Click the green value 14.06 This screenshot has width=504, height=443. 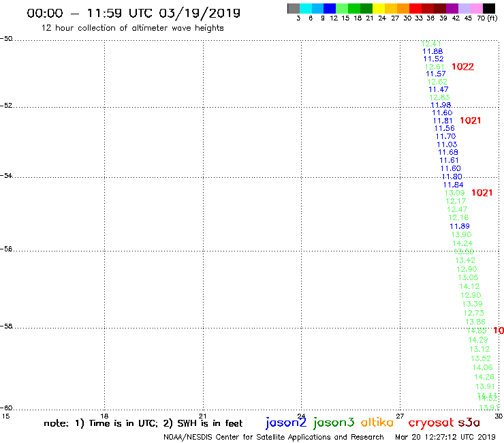pyautogui.click(x=482, y=368)
